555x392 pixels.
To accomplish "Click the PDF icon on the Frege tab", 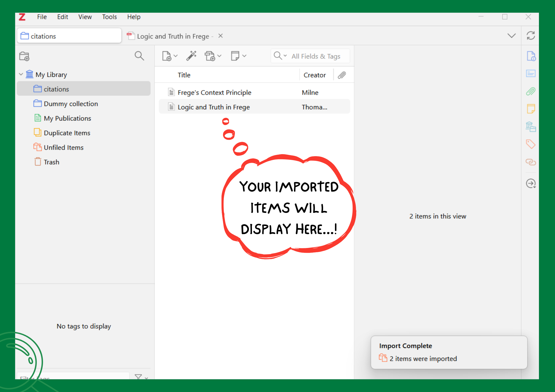I will pos(131,36).
